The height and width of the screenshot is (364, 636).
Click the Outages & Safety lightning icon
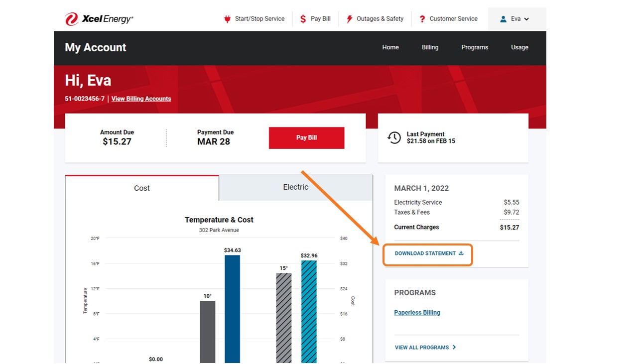coord(349,18)
